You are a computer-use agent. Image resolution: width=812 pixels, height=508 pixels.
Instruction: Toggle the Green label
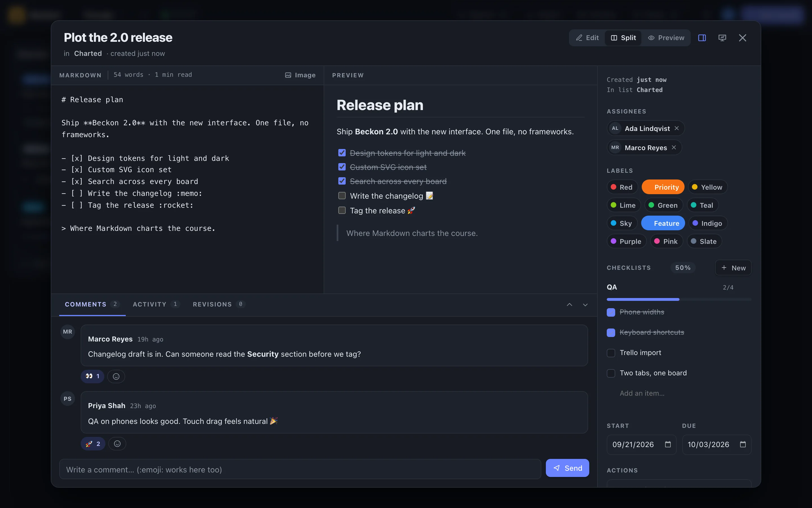tap(663, 205)
